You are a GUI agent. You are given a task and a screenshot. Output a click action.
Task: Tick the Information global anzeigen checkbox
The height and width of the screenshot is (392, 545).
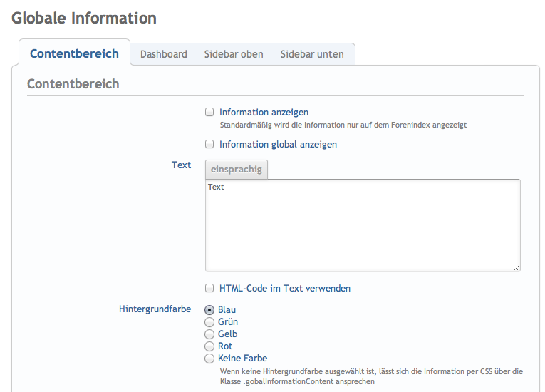tap(209, 144)
